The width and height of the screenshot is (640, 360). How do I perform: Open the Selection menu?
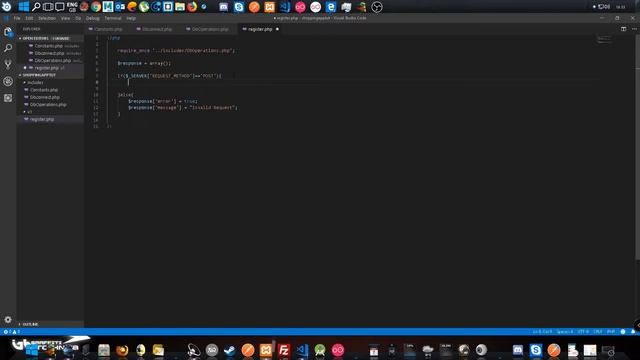click(47, 18)
